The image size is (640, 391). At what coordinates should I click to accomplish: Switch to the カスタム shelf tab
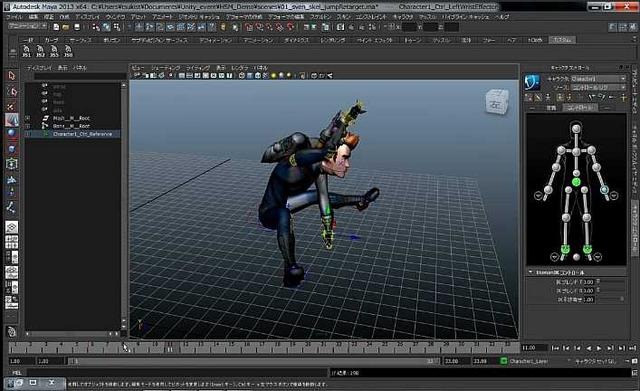pyautogui.click(x=562, y=40)
